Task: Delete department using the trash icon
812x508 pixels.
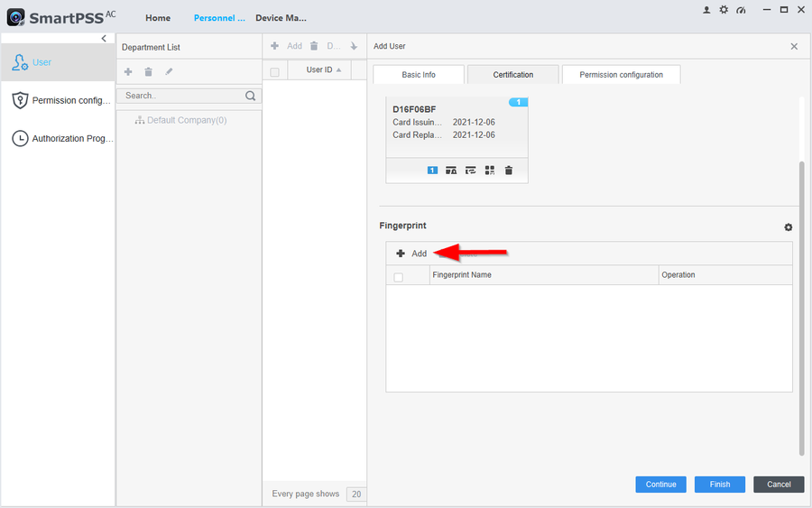Action: (148, 71)
